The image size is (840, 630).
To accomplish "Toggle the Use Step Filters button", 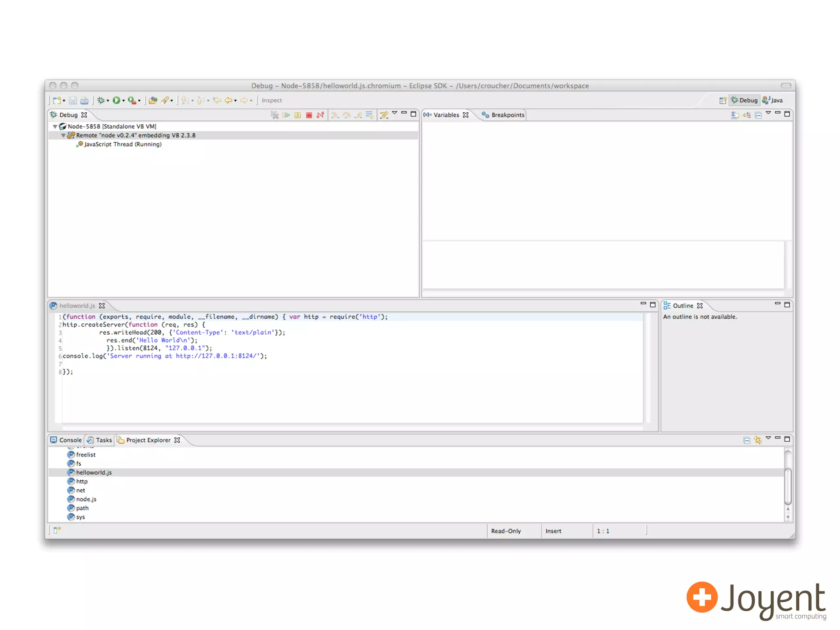I will 384,115.
